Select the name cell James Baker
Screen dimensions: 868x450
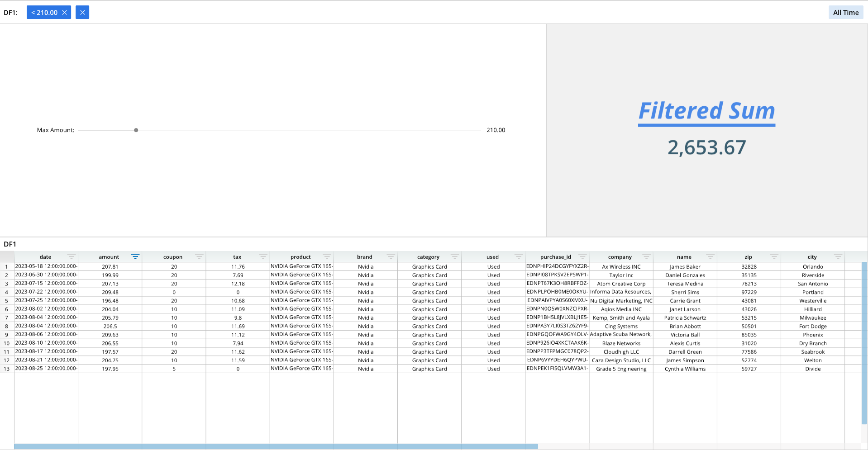[x=685, y=267]
